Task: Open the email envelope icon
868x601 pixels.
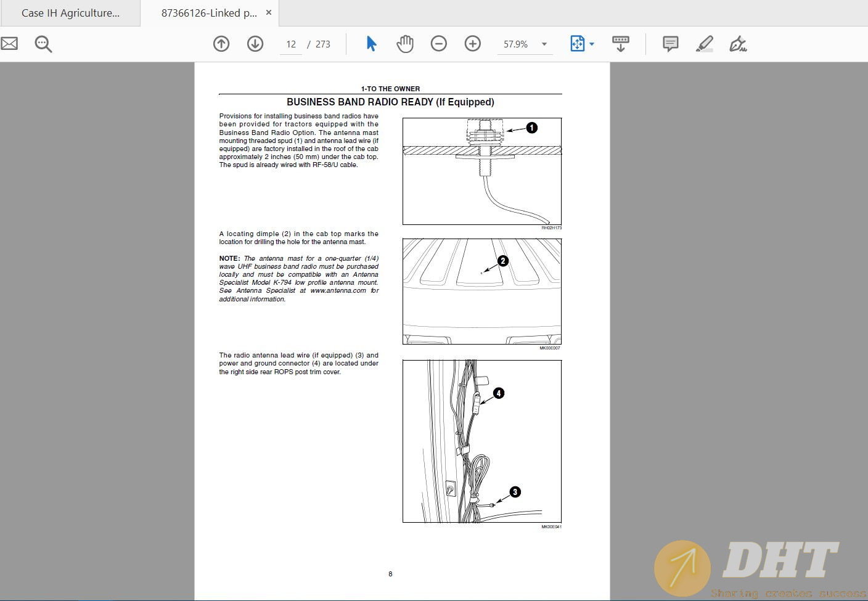Action: click(x=9, y=44)
